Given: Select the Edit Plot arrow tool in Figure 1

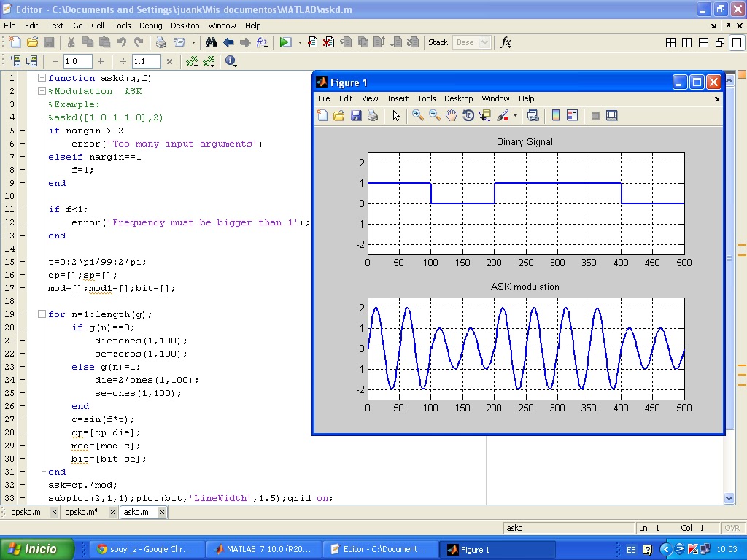Looking at the screenshot, I should click(395, 115).
